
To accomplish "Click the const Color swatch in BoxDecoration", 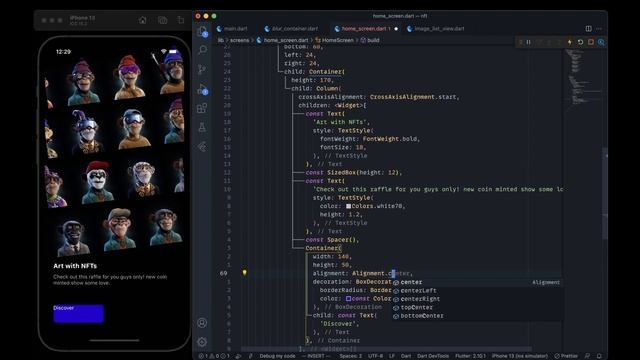I will 349,299.
